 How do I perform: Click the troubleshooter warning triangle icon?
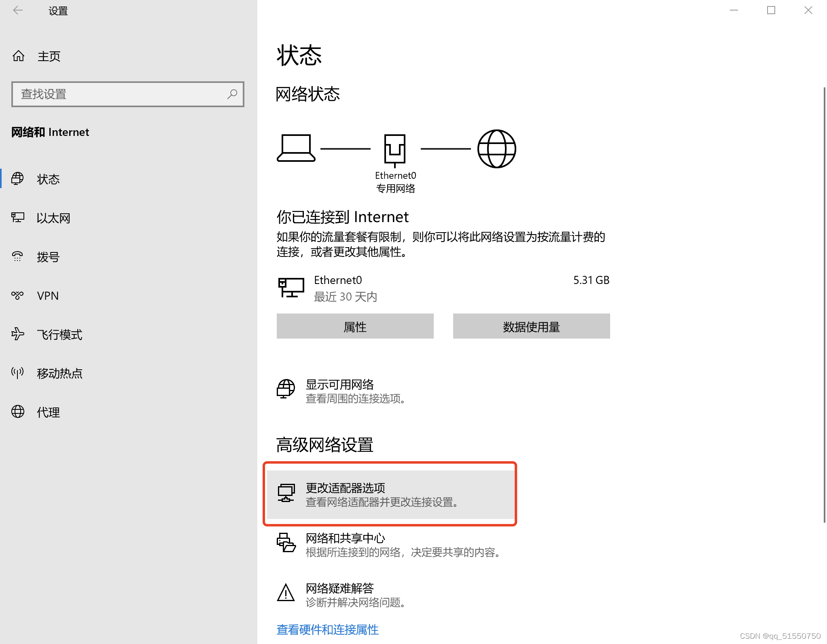[286, 593]
